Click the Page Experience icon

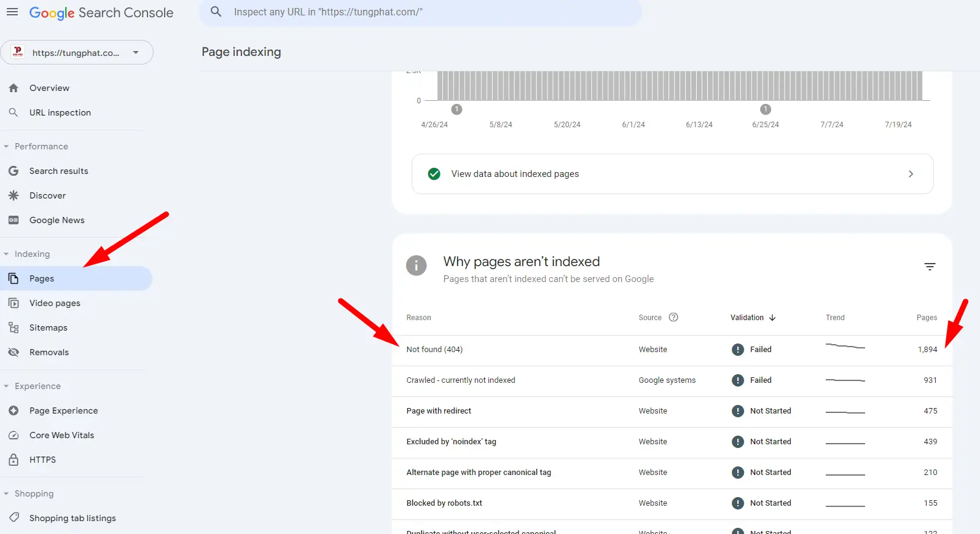[14, 410]
